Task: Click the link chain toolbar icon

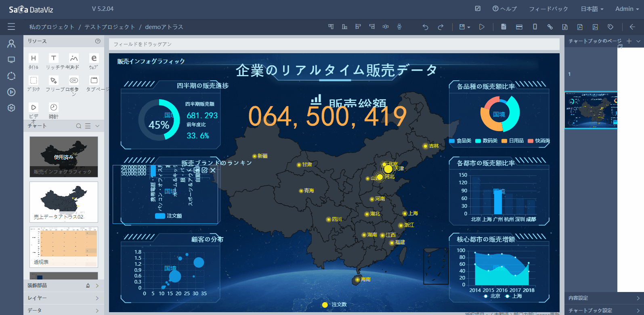Action: 550,27
